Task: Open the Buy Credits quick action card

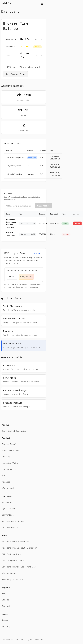Action: [24, 333]
